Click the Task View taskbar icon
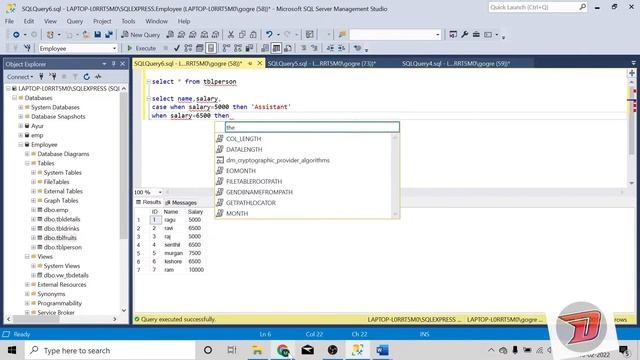This screenshot has width=640, height=360. pos(232,350)
